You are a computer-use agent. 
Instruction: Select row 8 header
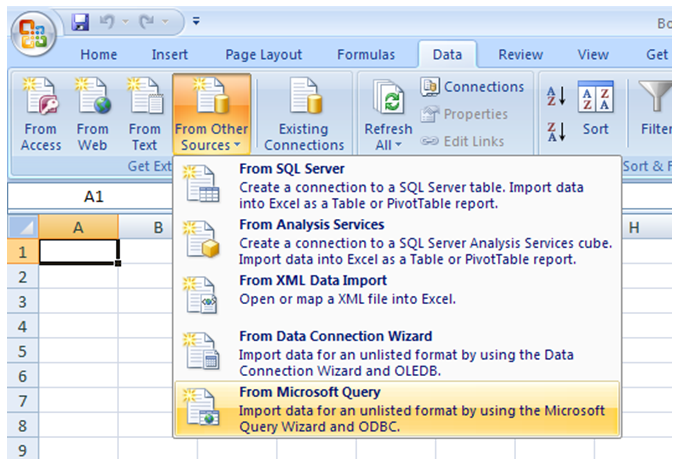click(23, 426)
